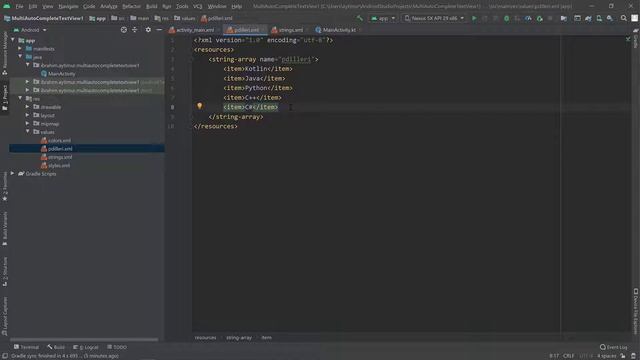Click the CRLF line separator in status bar

point(569,356)
